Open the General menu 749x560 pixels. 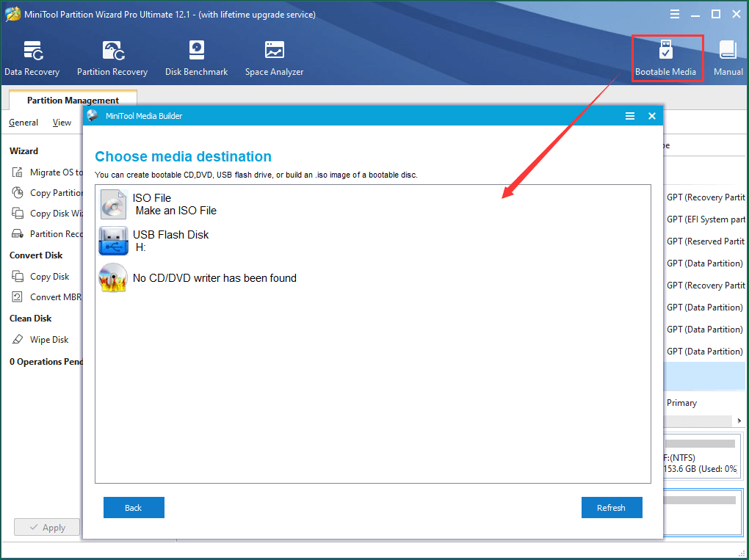click(x=23, y=123)
